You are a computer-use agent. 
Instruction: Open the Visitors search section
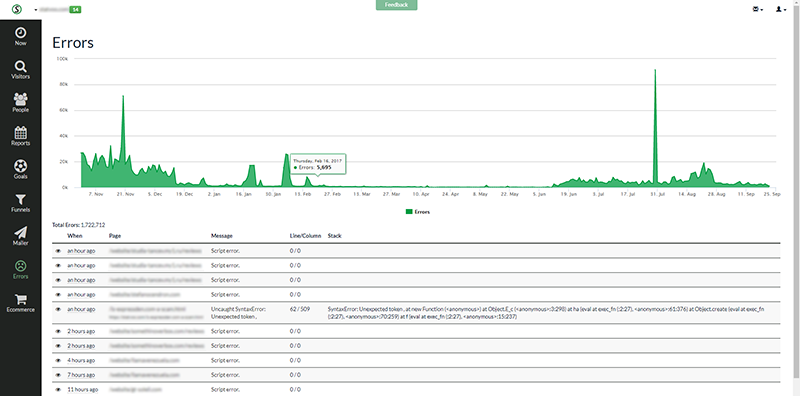pyautogui.click(x=20, y=70)
